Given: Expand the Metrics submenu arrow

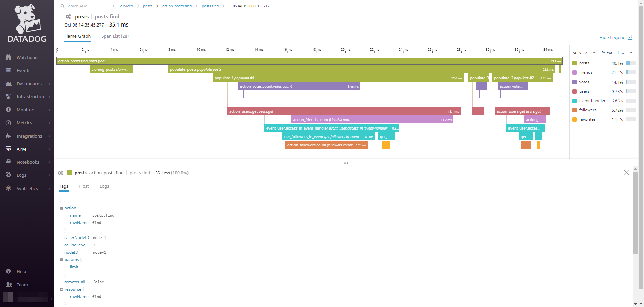Looking at the screenshot, I should (49, 123).
